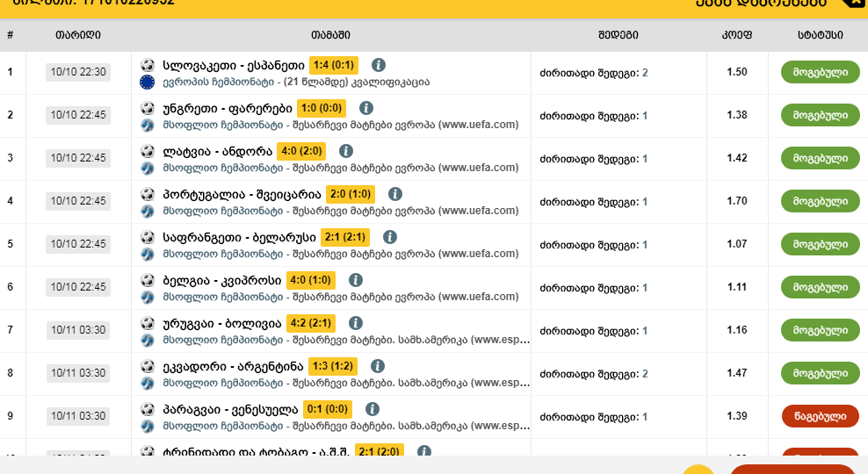Image resolution: width=868 pixels, height=474 pixels.
Task: Click info icon next to 2:1 (2:1) score
Action: coord(390,237)
